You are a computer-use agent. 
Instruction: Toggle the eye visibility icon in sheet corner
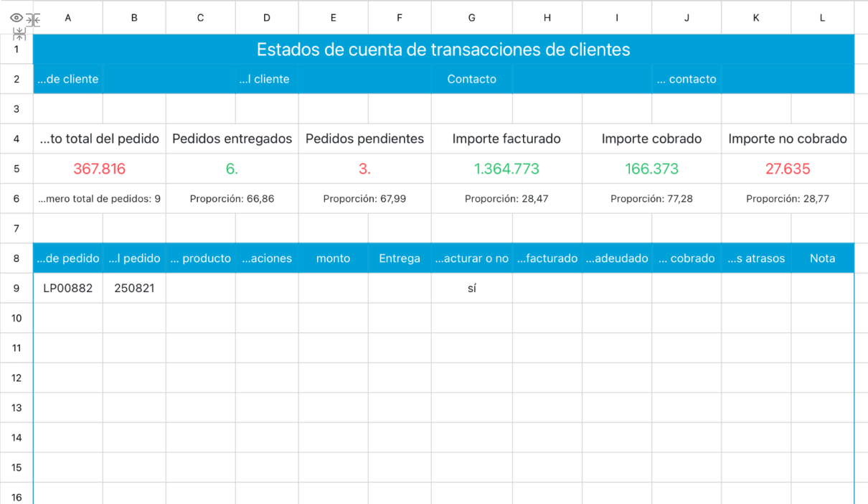17,19
